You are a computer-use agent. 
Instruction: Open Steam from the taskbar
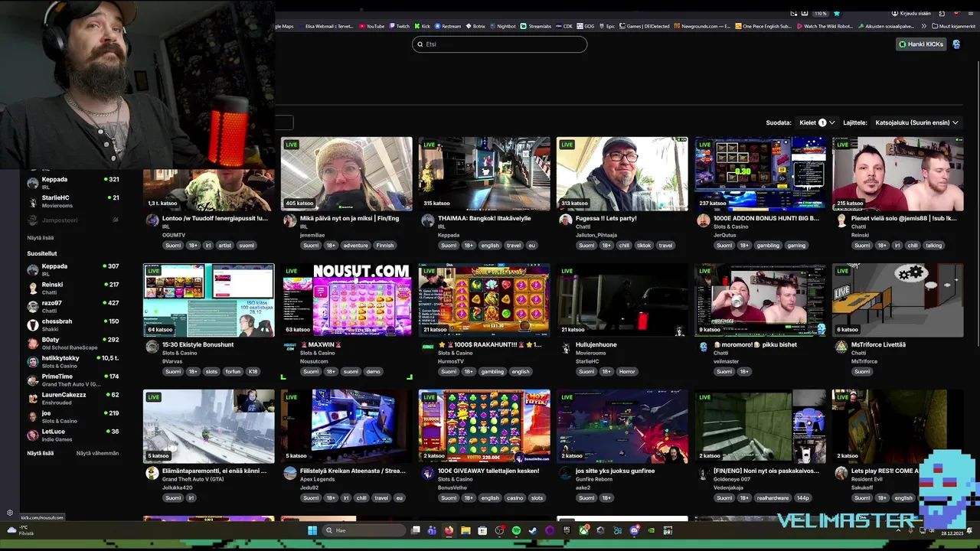533,530
